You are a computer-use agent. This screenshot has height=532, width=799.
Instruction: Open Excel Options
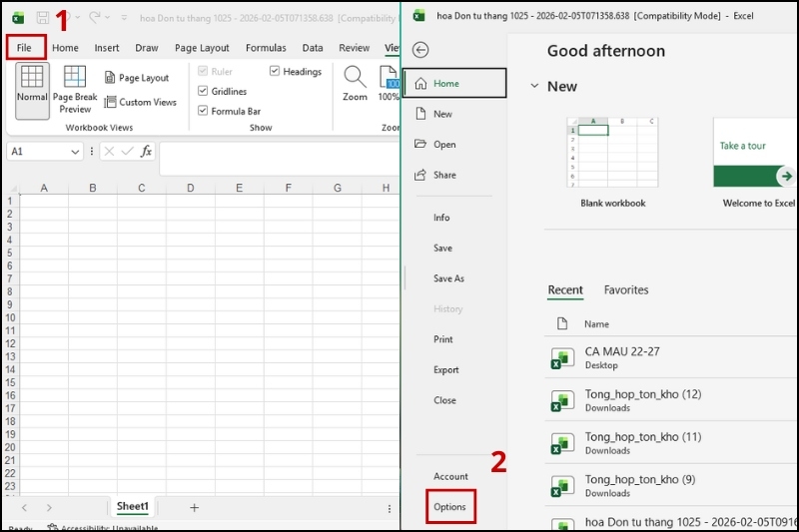[x=450, y=507]
